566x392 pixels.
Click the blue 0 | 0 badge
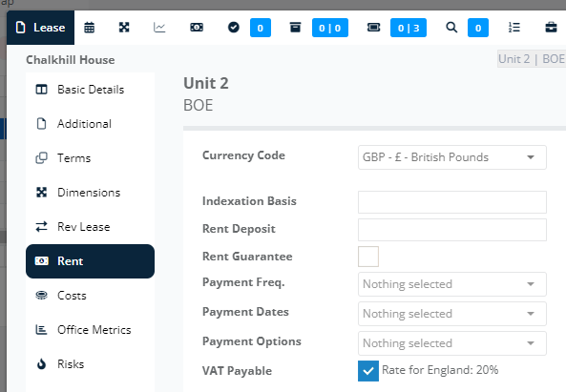(330, 28)
